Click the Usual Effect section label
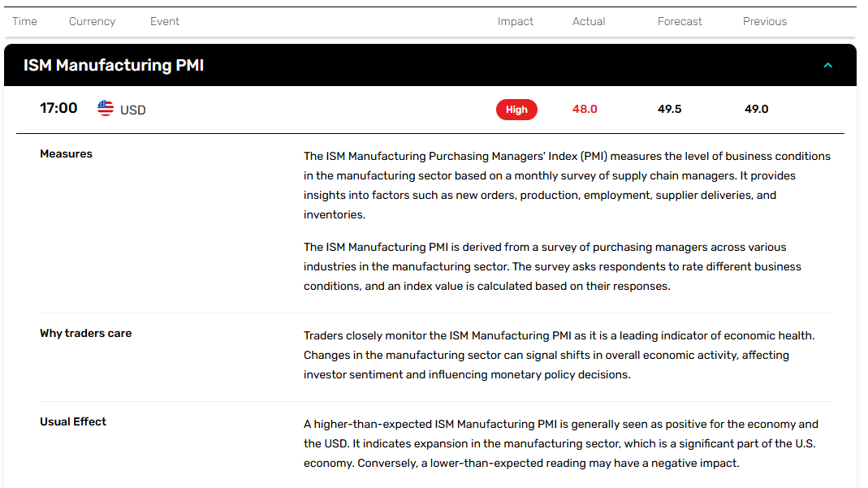 pyautogui.click(x=73, y=421)
